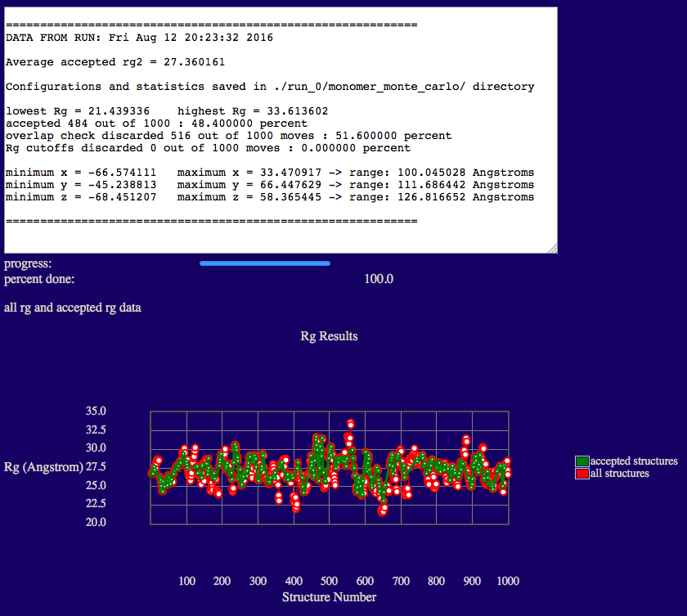Click the '200' x-axis tick label
Viewport: 687px width, 616px height.
tap(222, 581)
